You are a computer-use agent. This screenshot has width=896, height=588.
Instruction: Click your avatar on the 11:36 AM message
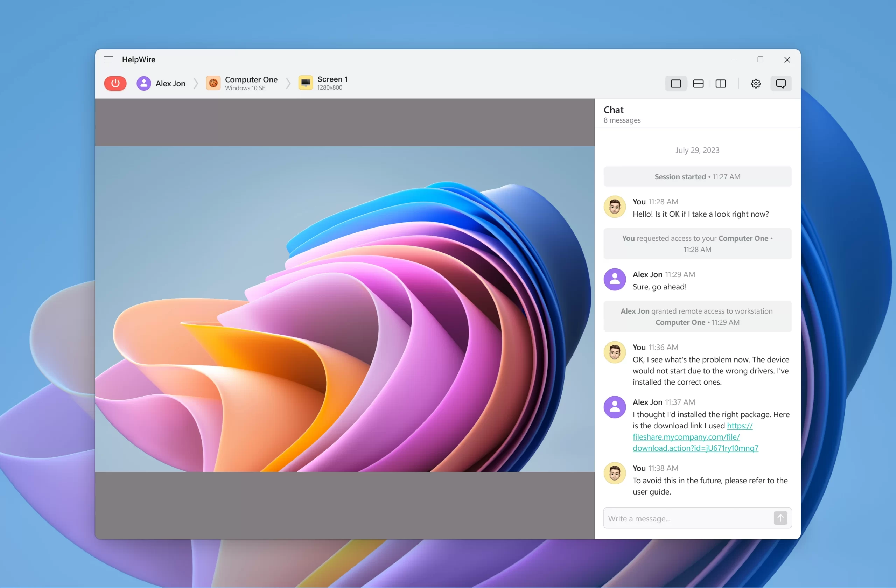(x=614, y=352)
